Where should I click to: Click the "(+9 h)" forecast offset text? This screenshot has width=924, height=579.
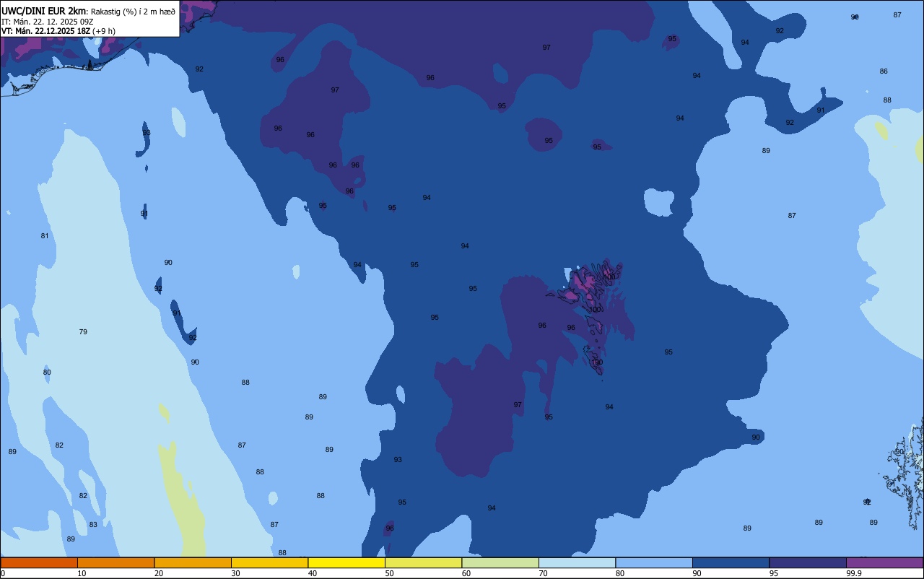104,31
